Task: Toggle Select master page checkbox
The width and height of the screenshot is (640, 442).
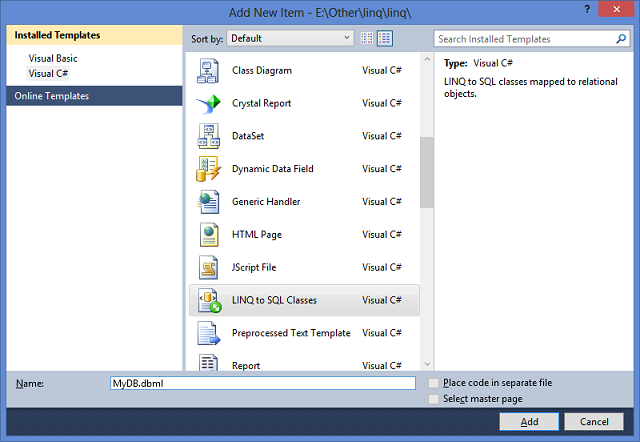Action: tap(433, 399)
